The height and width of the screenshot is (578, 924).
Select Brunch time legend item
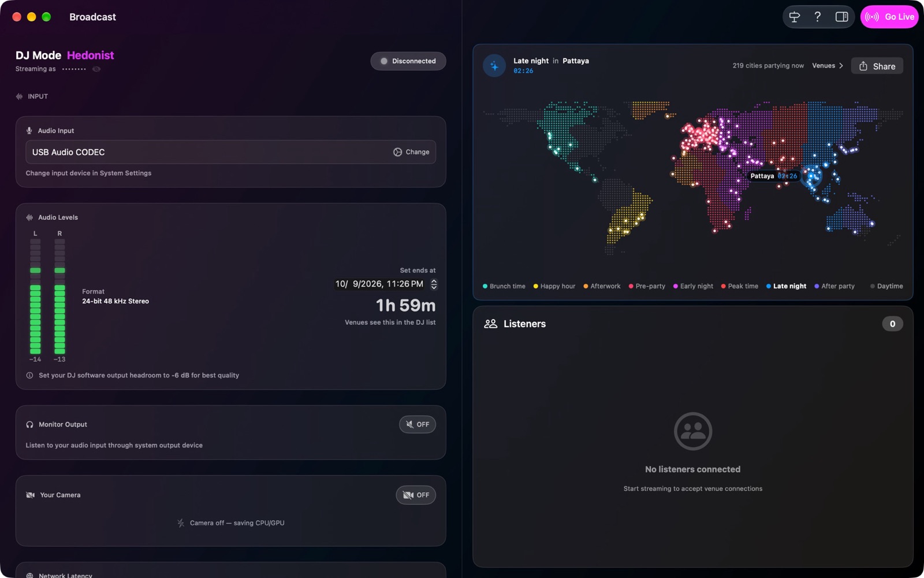(x=504, y=286)
